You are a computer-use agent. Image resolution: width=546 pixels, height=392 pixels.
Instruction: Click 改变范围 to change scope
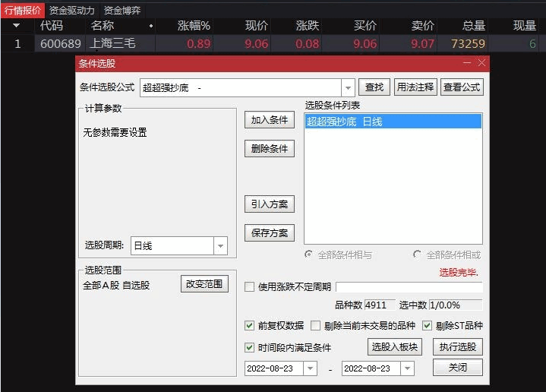204,284
